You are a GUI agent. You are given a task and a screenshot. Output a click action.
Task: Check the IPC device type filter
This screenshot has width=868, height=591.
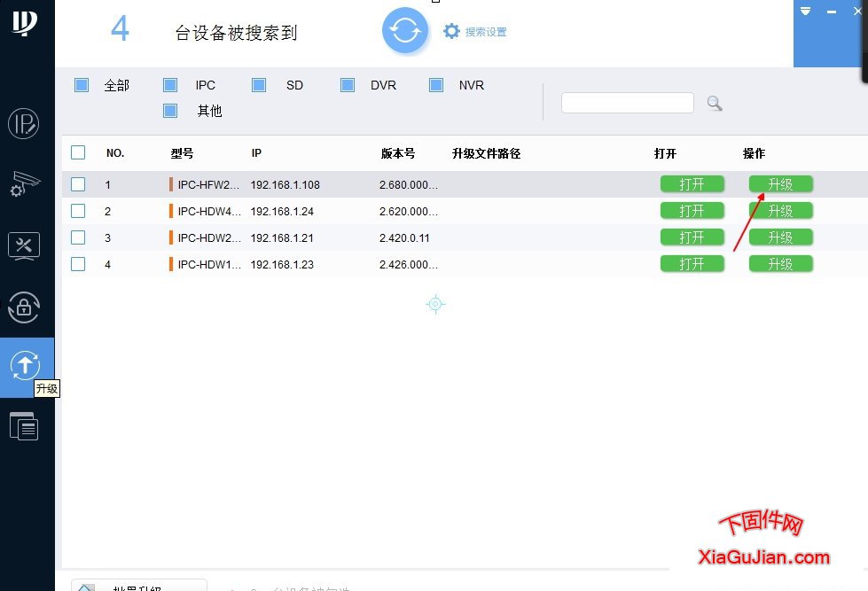click(x=169, y=84)
